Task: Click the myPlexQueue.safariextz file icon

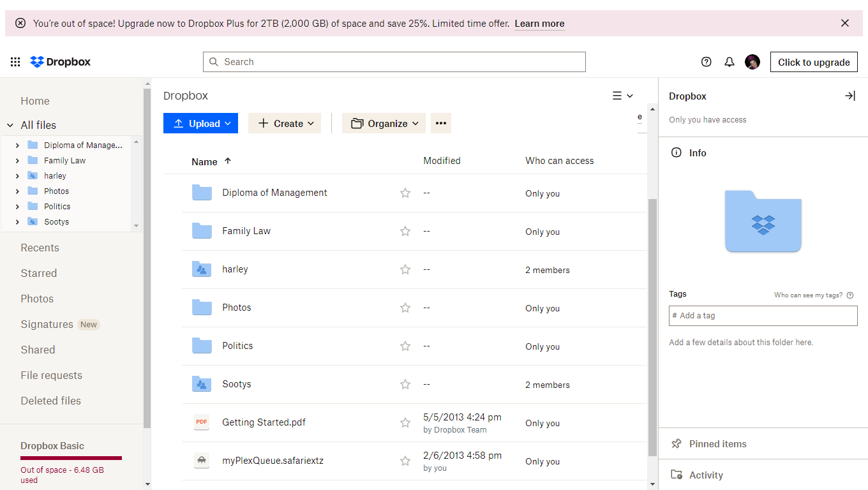Action: click(202, 461)
